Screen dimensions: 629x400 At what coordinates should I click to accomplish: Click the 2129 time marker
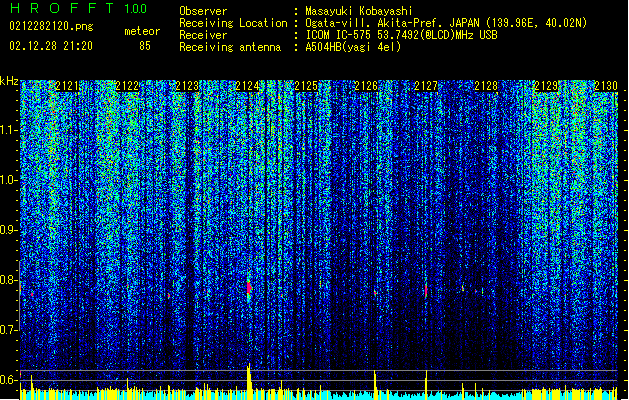pos(546,86)
